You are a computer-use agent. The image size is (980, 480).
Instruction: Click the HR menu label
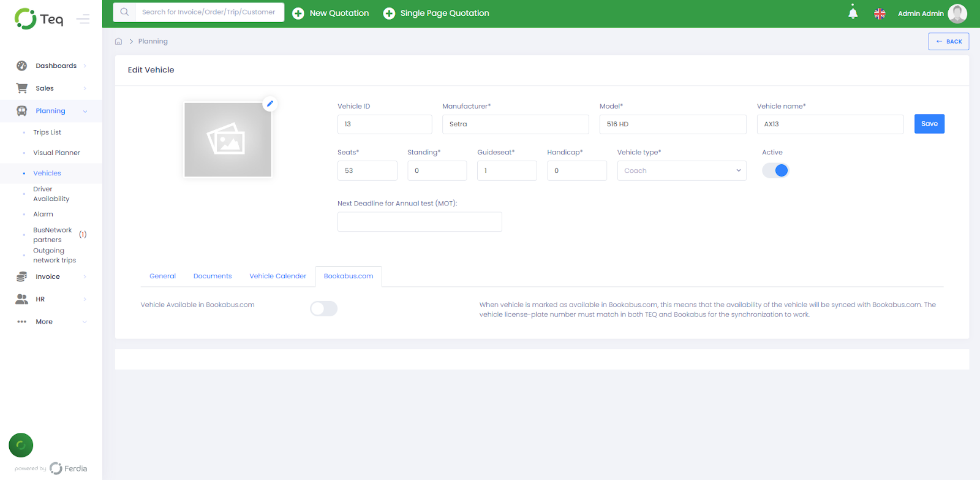pyautogui.click(x=40, y=299)
